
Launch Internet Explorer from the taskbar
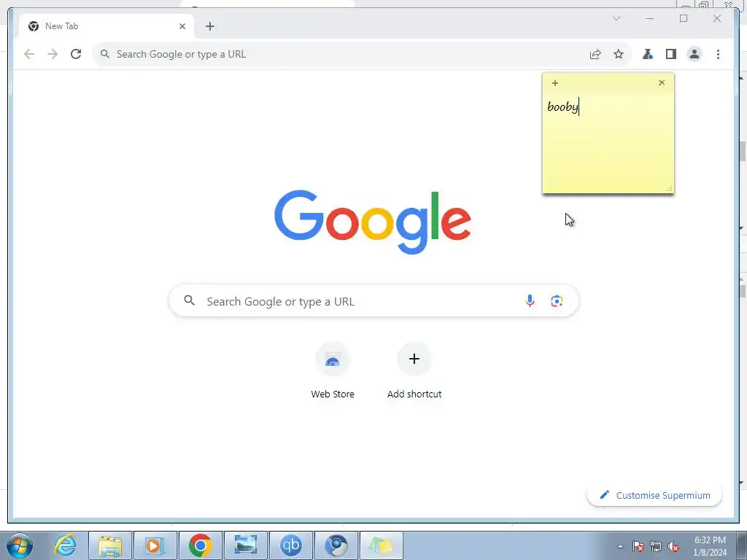click(65, 545)
